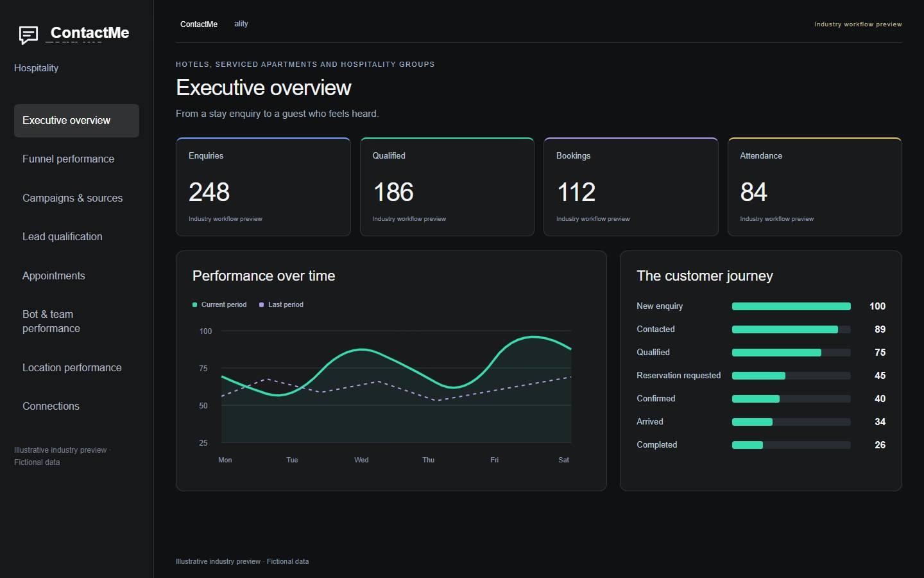
Task: Click the value 26 beside Completed
Action: click(x=880, y=445)
